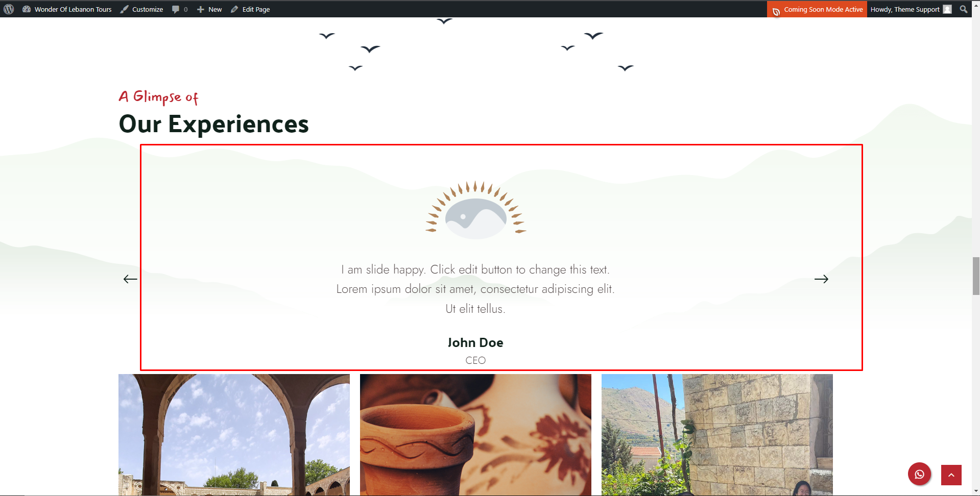980x496 pixels.
Task: Open the stone arches photo
Action: pyautogui.click(x=234, y=435)
